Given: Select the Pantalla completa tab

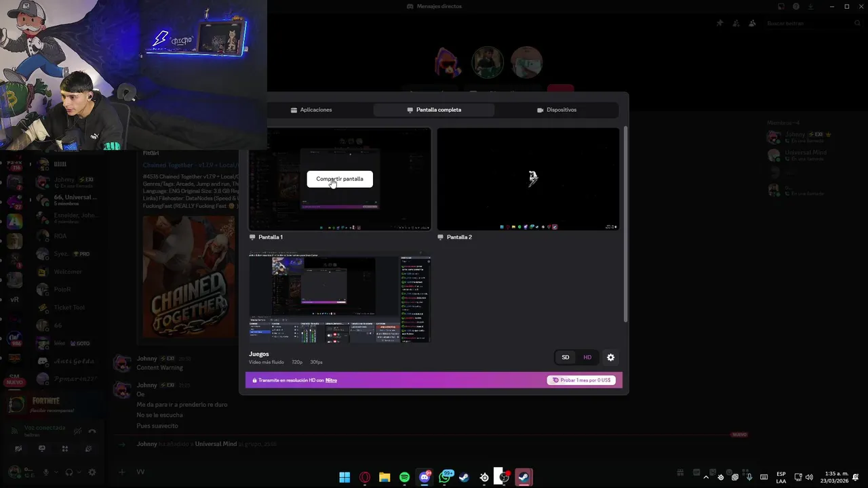Looking at the screenshot, I should coord(434,110).
